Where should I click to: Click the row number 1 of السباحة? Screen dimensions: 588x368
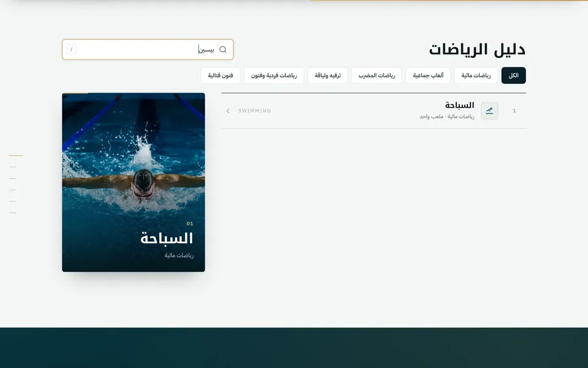point(514,111)
